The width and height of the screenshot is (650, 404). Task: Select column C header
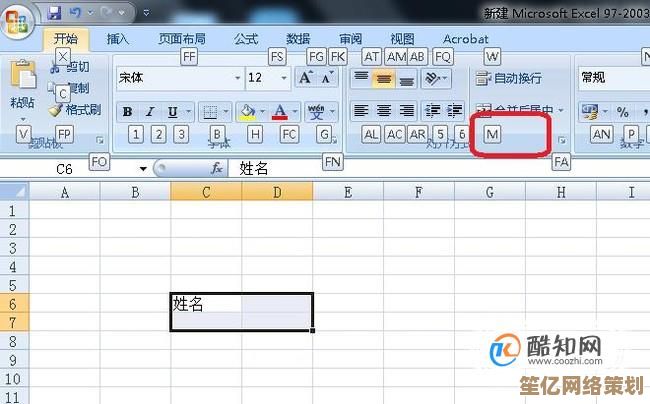(x=206, y=192)
